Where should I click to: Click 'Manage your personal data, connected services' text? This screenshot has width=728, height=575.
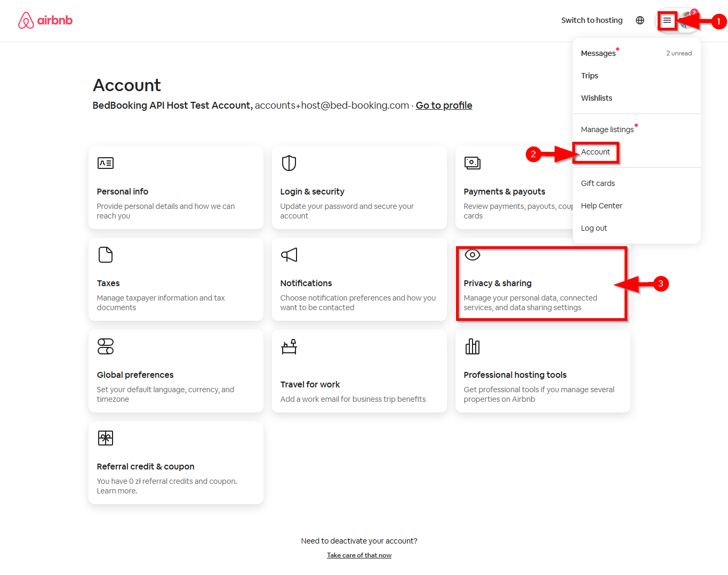pos(530,303)
